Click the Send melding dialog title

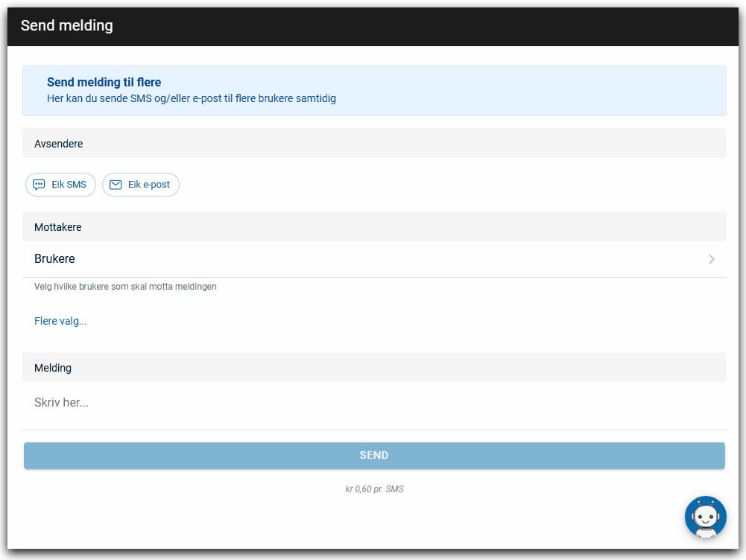point(67,26)
